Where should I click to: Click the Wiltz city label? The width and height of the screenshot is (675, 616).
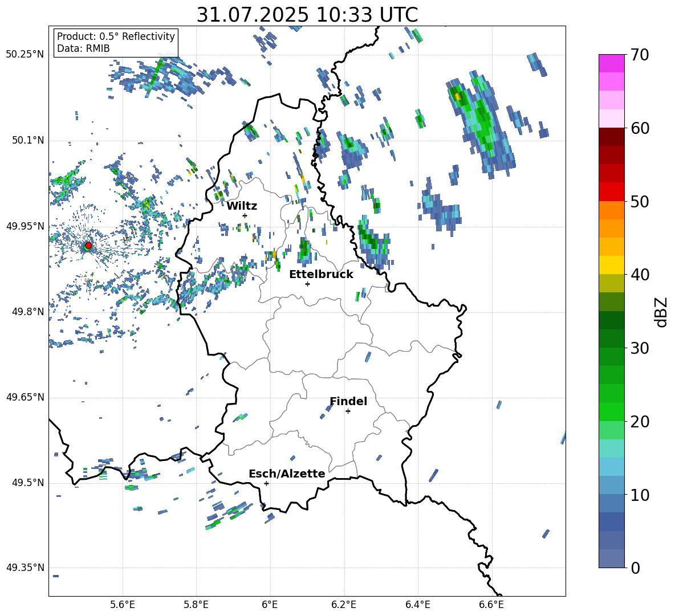[x=242, y=206]
